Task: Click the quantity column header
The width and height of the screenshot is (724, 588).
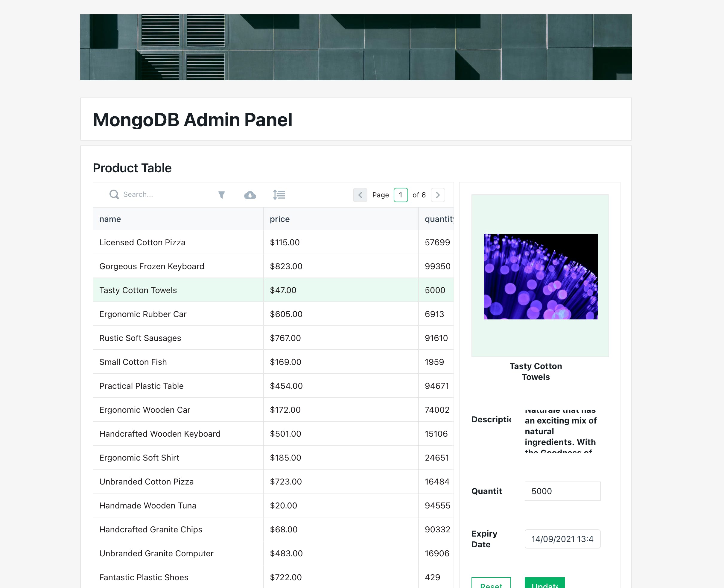Action: click(x=438, y=219)
